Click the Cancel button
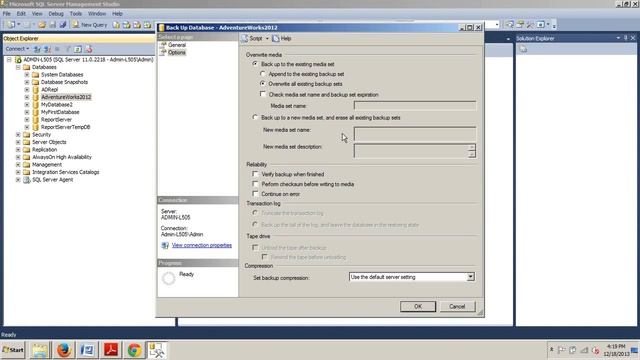 (457, 307)
